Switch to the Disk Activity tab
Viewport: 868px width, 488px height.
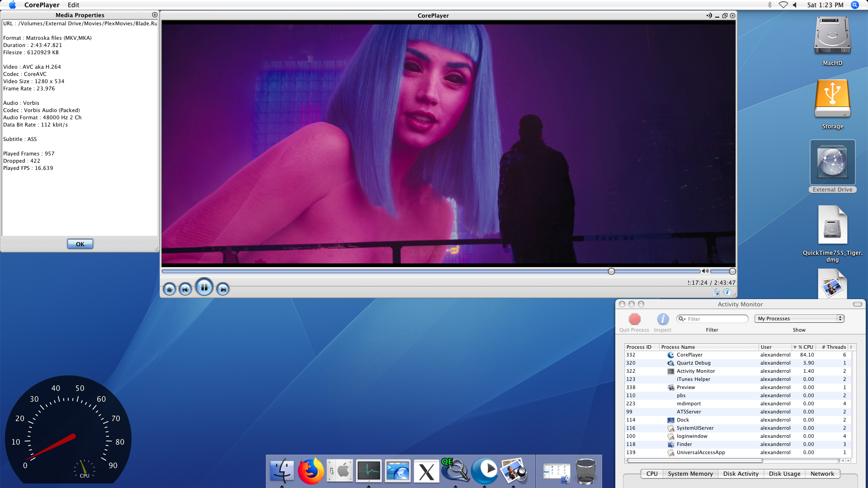pyautogui.click(x=741, y=474)
